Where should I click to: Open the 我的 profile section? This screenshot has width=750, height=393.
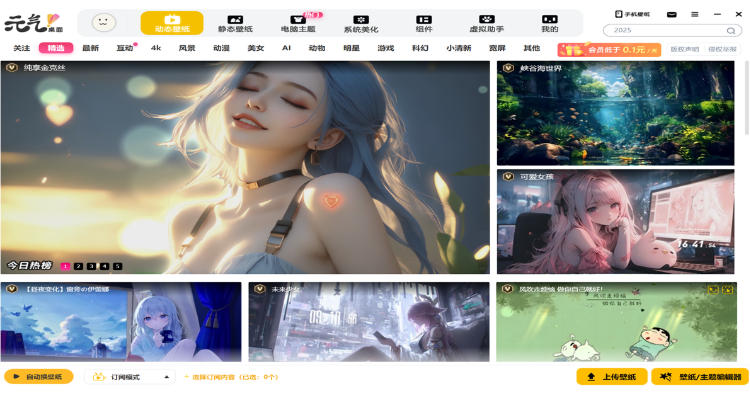point(550,23)
